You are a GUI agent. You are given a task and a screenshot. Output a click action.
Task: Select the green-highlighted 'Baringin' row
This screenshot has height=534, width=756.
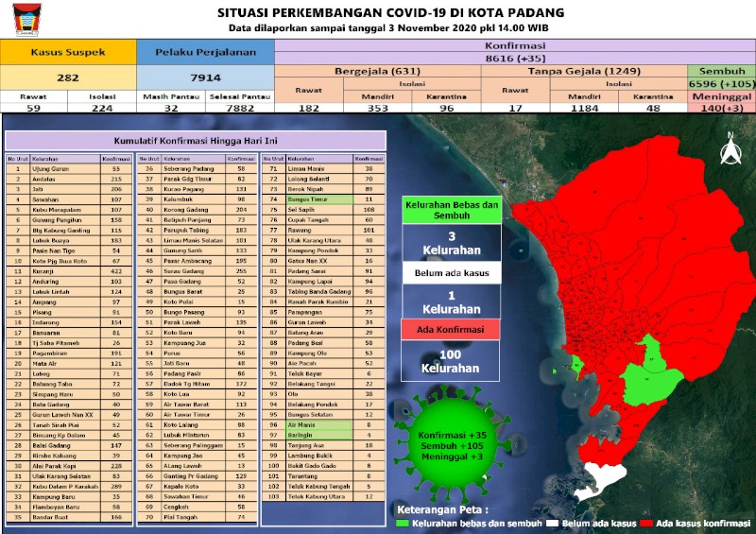[323, 435]
